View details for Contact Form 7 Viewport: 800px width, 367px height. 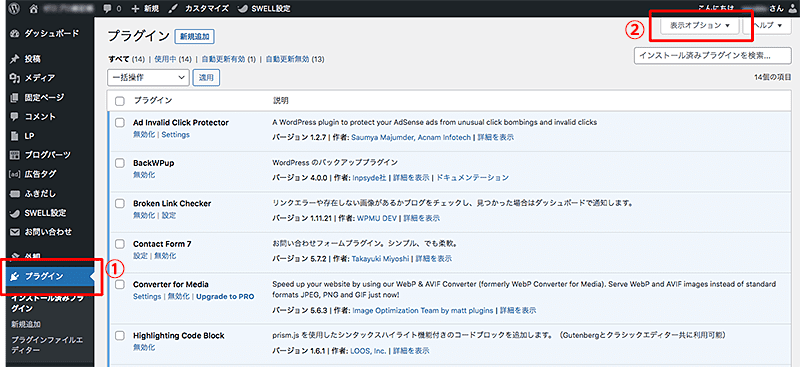pos(434,258)
